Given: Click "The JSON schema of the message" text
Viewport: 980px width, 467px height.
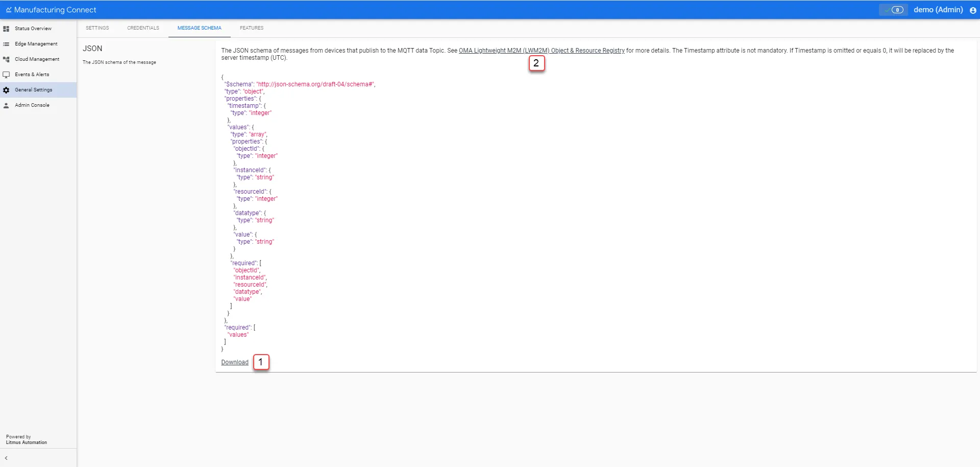Looking at the screenshot, I should (x=119, y=62).
